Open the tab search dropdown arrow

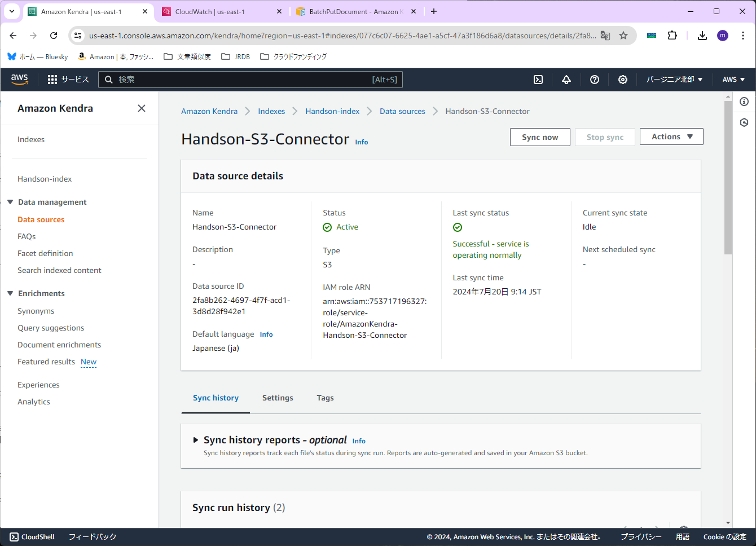(x=12, y=11)
